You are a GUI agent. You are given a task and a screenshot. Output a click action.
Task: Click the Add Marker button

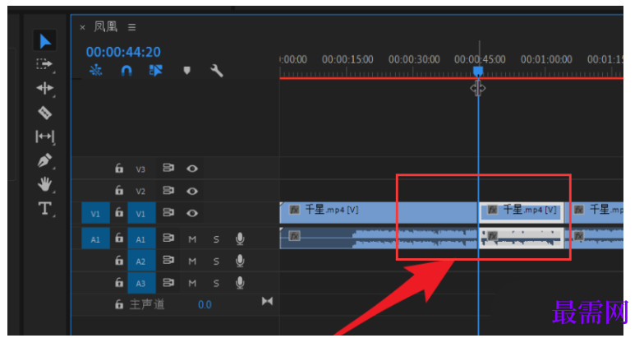click(x=187, y=71)
